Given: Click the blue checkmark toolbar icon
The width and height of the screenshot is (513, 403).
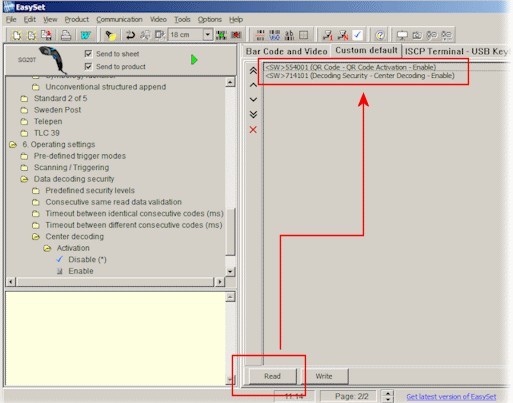Looking at the screenshot, I should (357, 35).
